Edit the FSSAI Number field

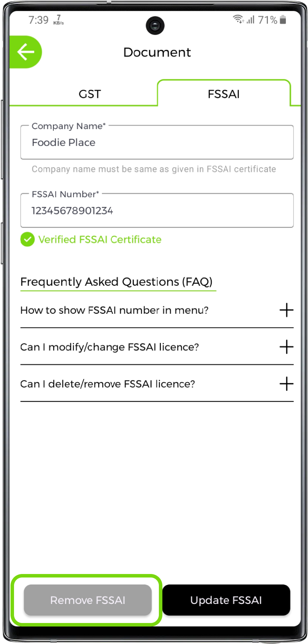coord(157,211)
